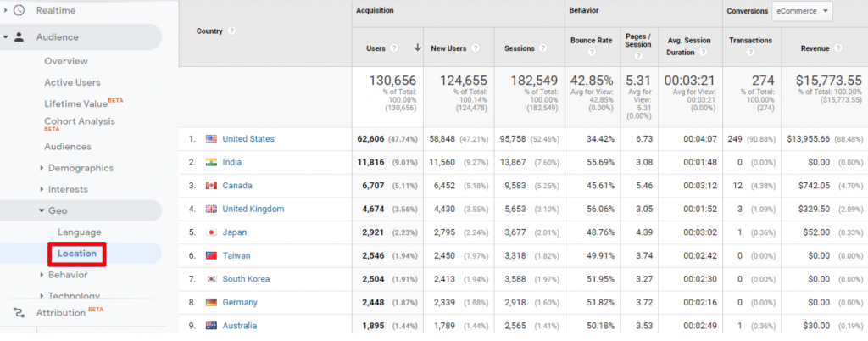Expand the Demographics submenu

[42, 168]
